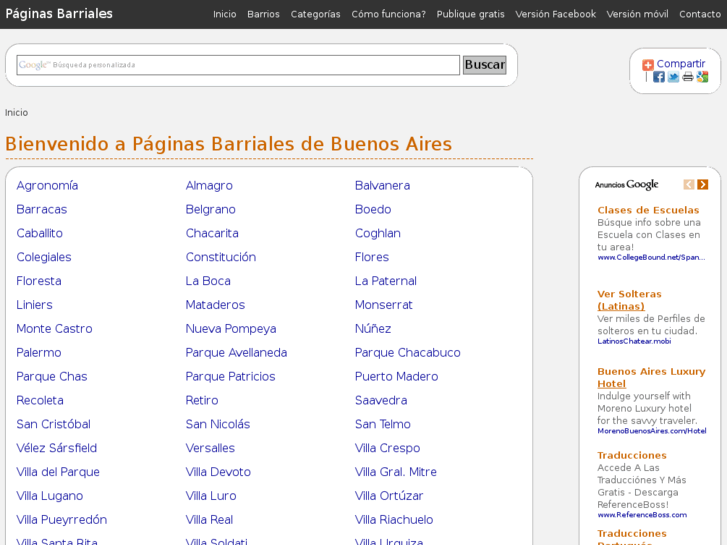Open the Palermo neighborhood link
727x545 pixels.
[38, 353]
